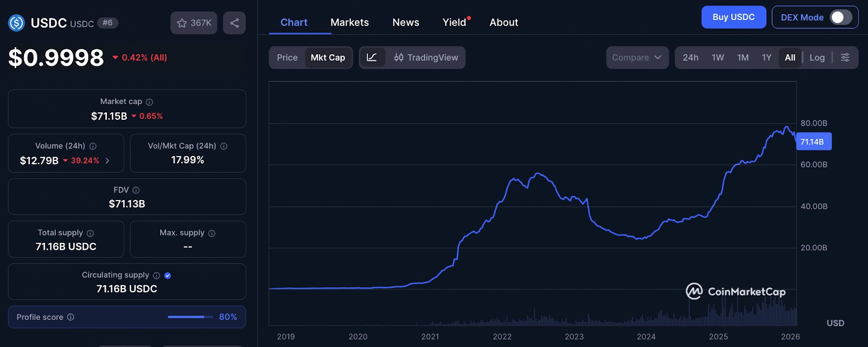Select 24h time range

click(691, 57)
